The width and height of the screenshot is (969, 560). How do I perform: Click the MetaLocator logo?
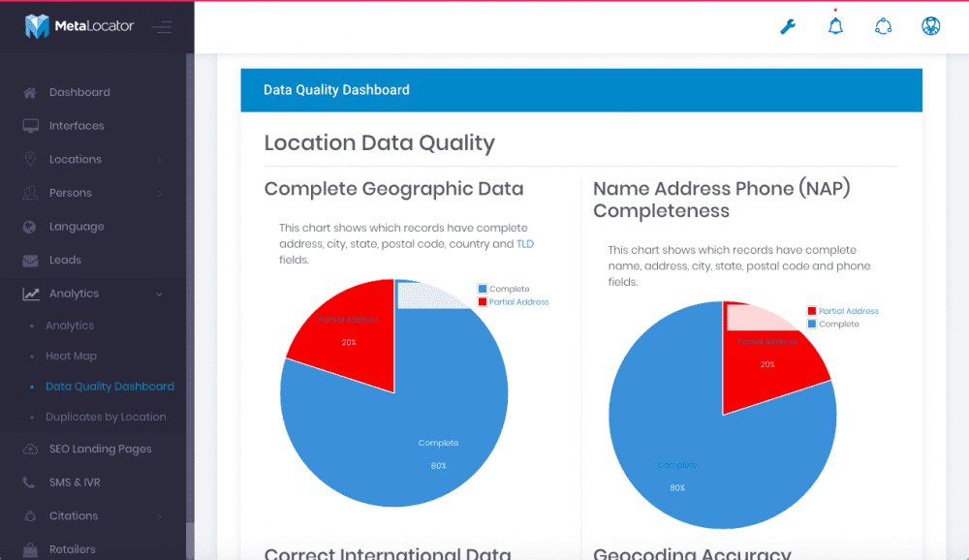click(79, 26)
